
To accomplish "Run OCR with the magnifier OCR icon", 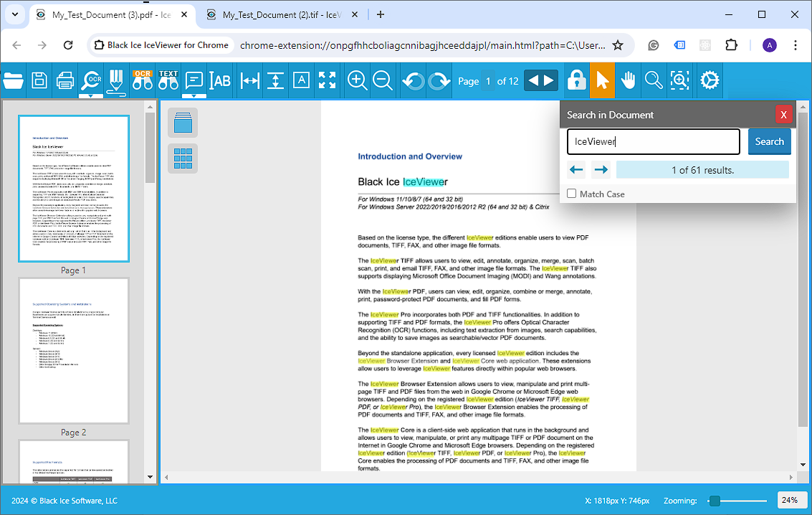I will point(91,80).
